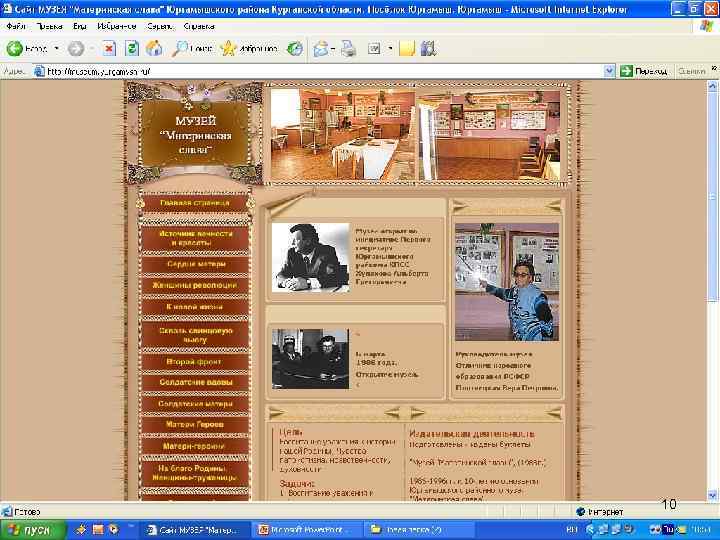
Task: Click the language indicator in tray
Action: pyautogui.click(x=572, y=530)
